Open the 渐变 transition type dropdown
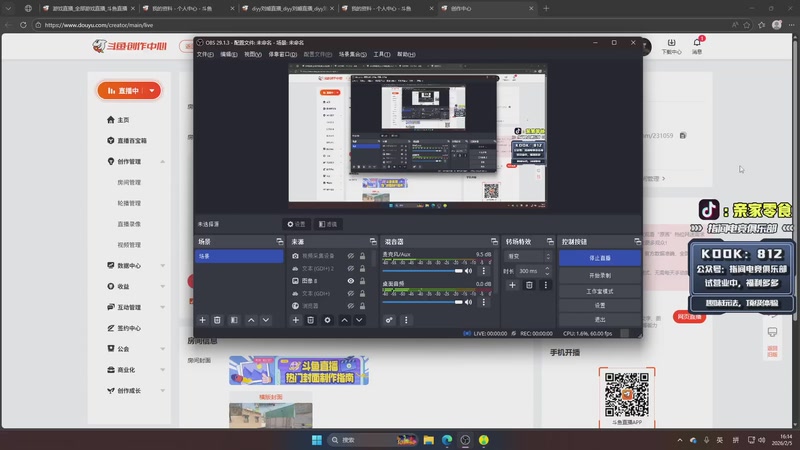 [528, 256]
